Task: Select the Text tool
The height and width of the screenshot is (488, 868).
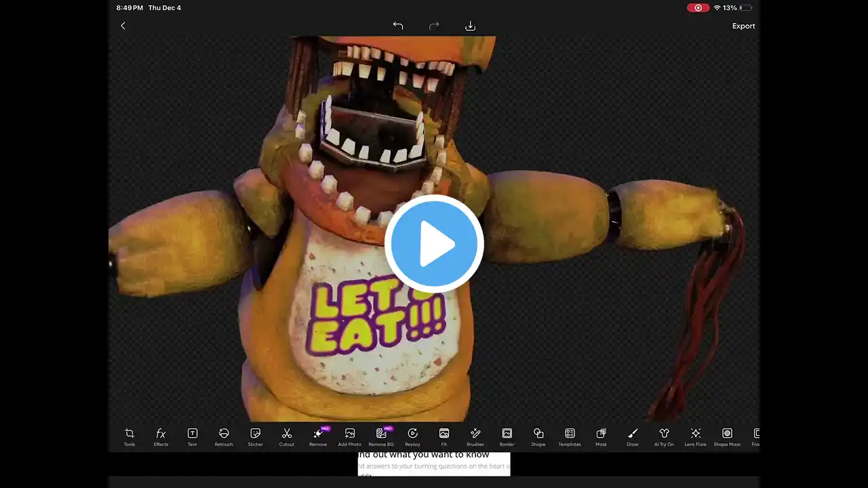Action: (193, 436)
